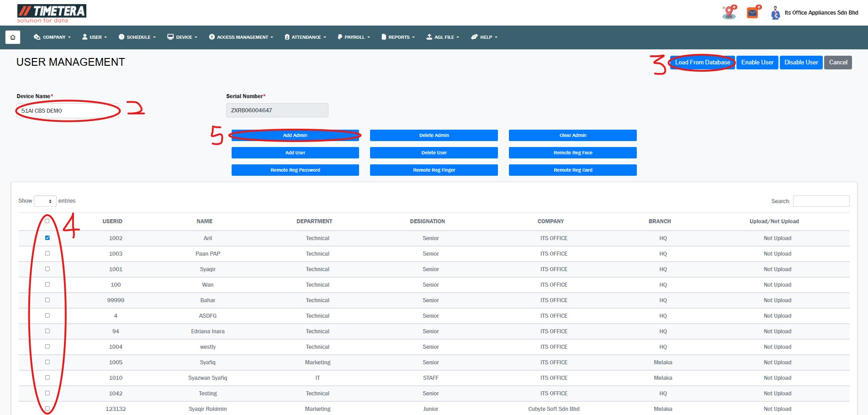Check the checkbox for user Testing
This screenshot has height=415, width=868.
point(47,393)
